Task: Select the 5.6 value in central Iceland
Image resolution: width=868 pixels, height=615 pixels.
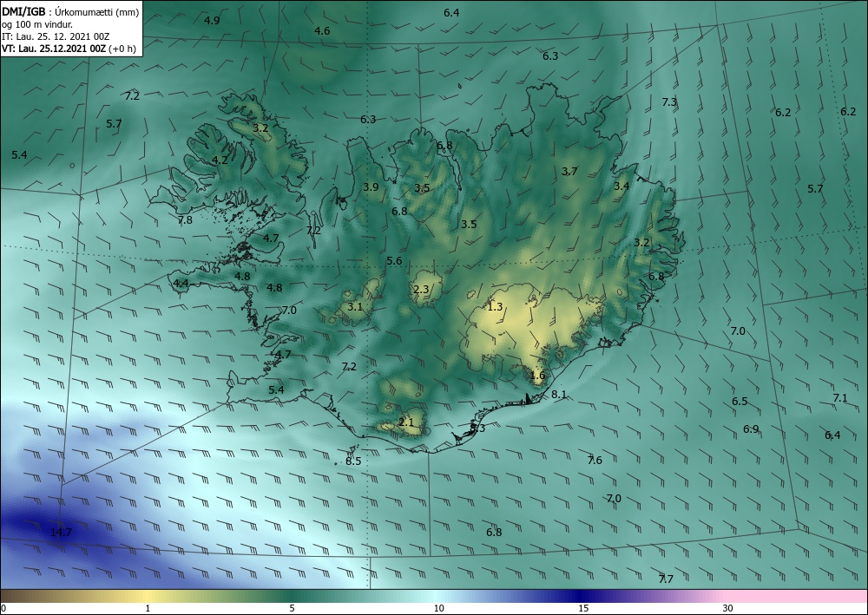Action: (x=394, y=261)
